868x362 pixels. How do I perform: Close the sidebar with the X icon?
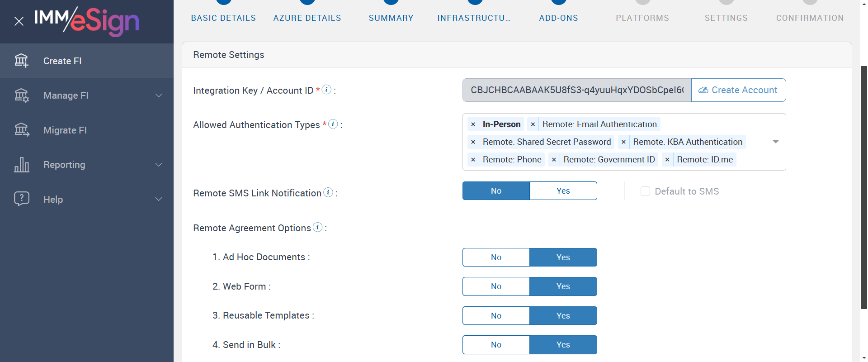click(19, 21)
